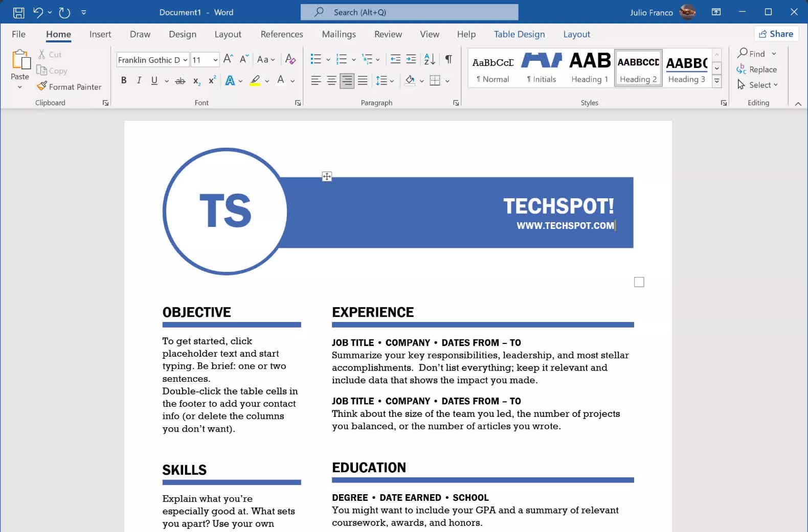Click the Clear All Formatting icon
Screen dimensions: 808x532
pyautogui.click(x=290, y=59)
